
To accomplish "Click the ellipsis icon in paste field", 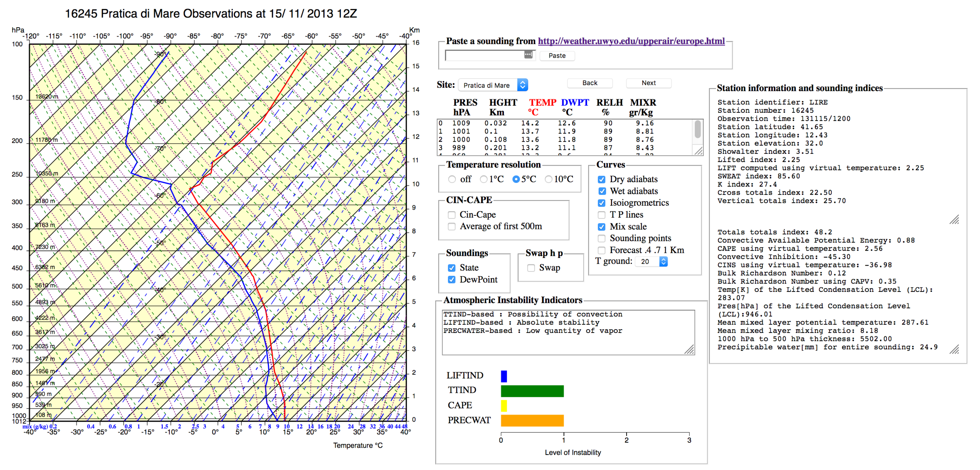I will 528,55.
